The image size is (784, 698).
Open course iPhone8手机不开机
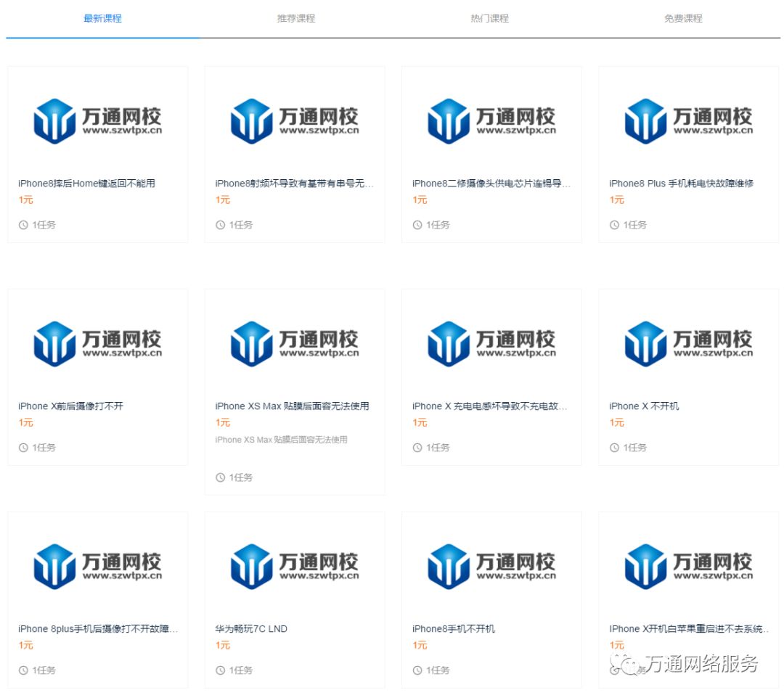click(x=454, y=628)
